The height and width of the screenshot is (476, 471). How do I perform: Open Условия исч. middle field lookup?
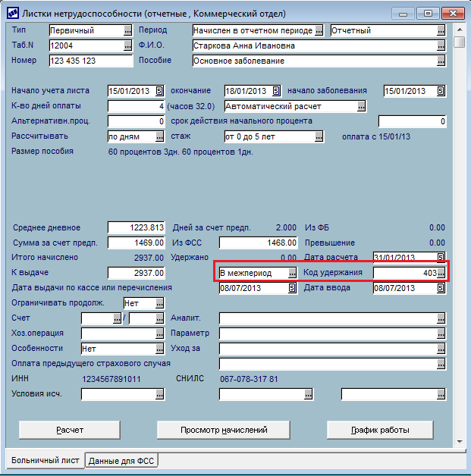[x=308, y=394]
